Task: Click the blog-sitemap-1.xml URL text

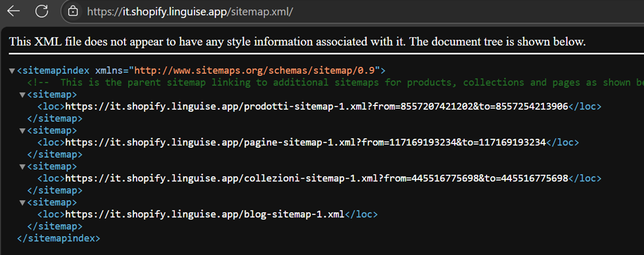Action: point(205,214)
